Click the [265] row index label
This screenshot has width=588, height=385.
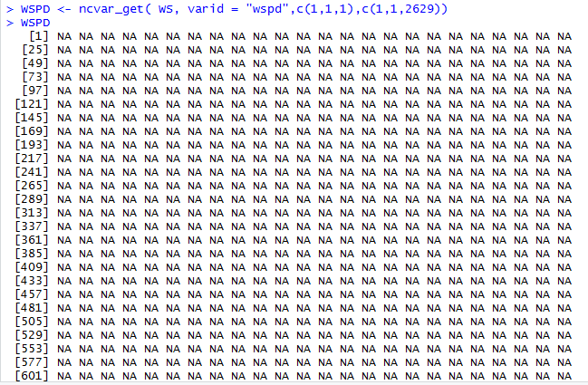coord(32,186)
